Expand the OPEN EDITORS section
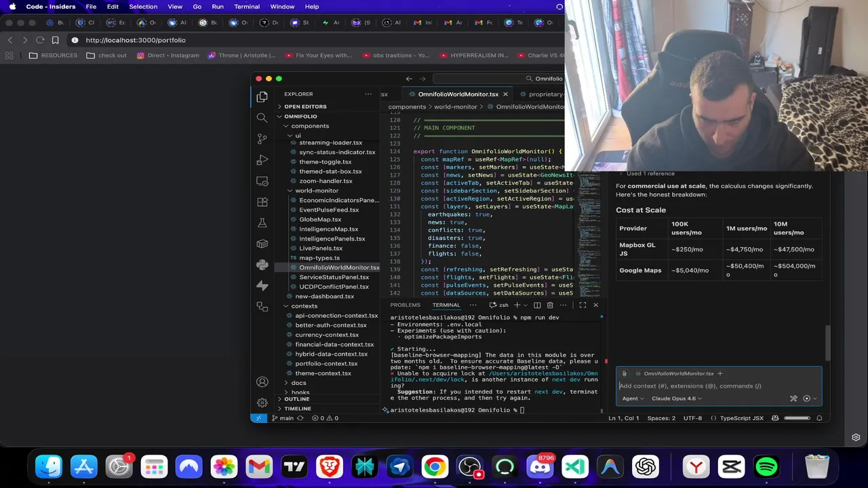This screenshot has width=868, height=488. [x=305, y=106]
